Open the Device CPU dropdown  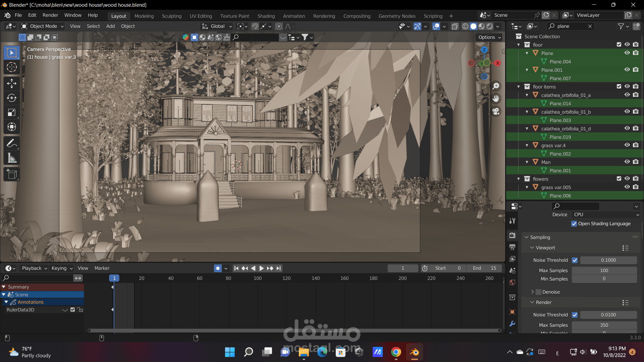(605, 215)
